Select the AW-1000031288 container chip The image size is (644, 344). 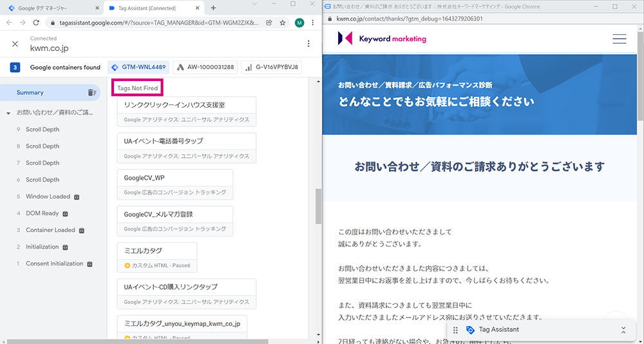[205, 68]
